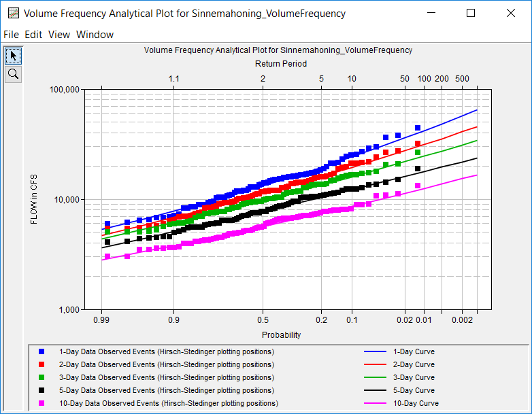Click the 10,000 y-axis tick label

tap(67, 199)
